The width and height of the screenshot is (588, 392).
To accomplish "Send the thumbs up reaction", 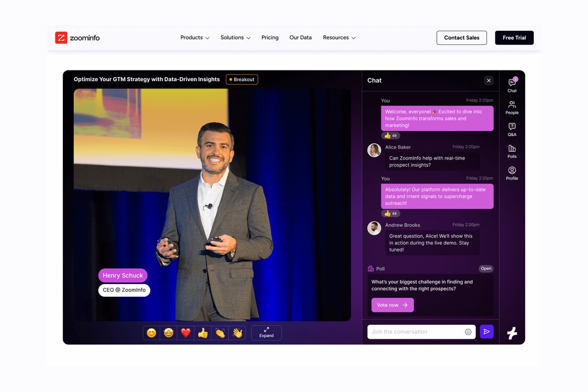I will point(203,333).
